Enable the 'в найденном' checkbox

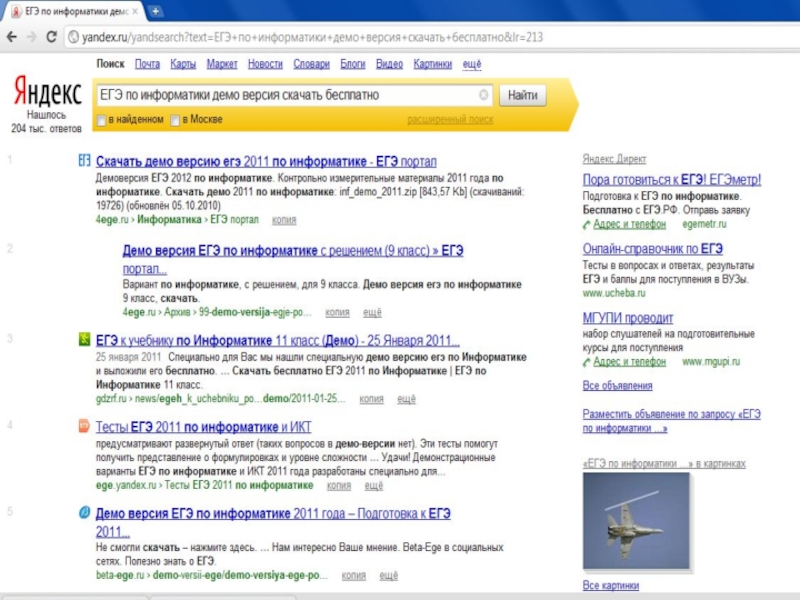102,120
